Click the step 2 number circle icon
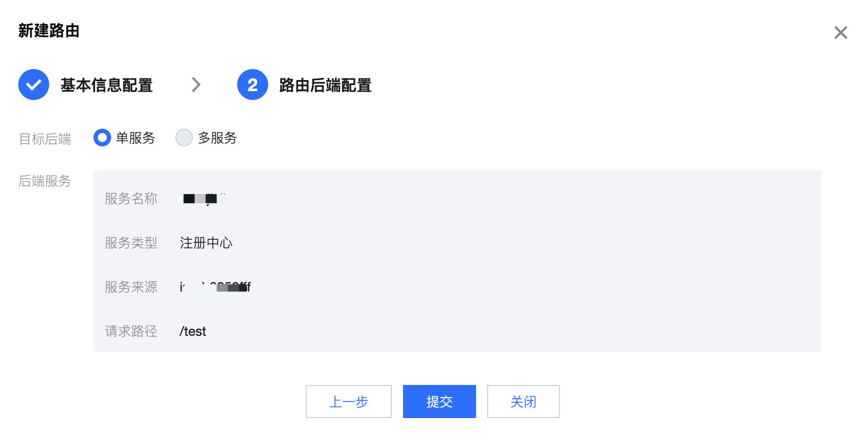This screenshot has height=433, width=868. point(253,85)
